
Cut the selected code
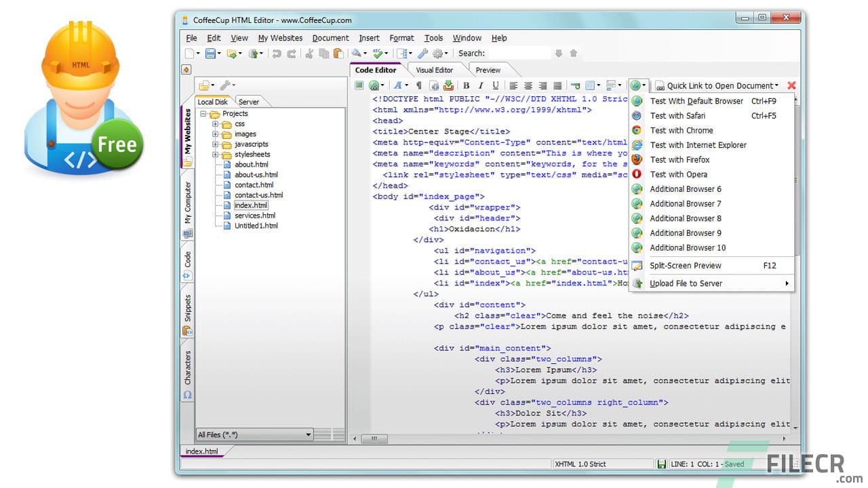(309, 53)
